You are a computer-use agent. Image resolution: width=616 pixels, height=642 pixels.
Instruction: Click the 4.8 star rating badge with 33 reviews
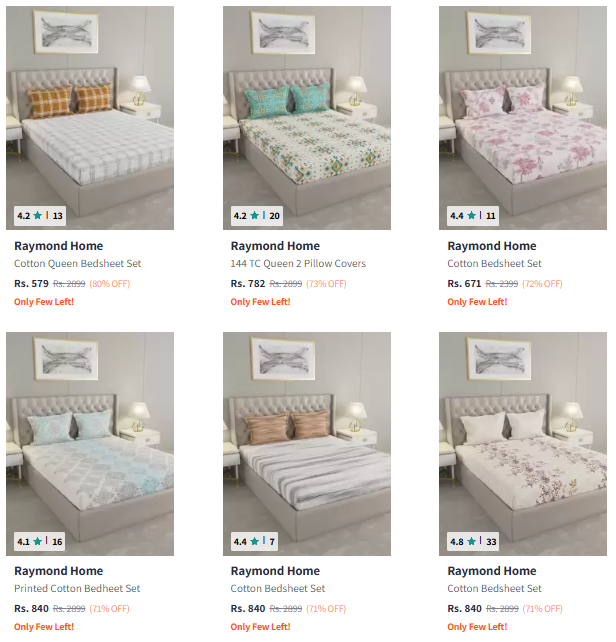tap(473, 542)
